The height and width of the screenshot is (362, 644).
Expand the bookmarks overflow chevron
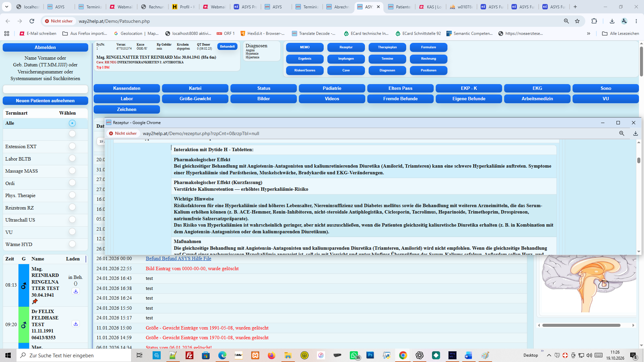[x=588, y=34]
